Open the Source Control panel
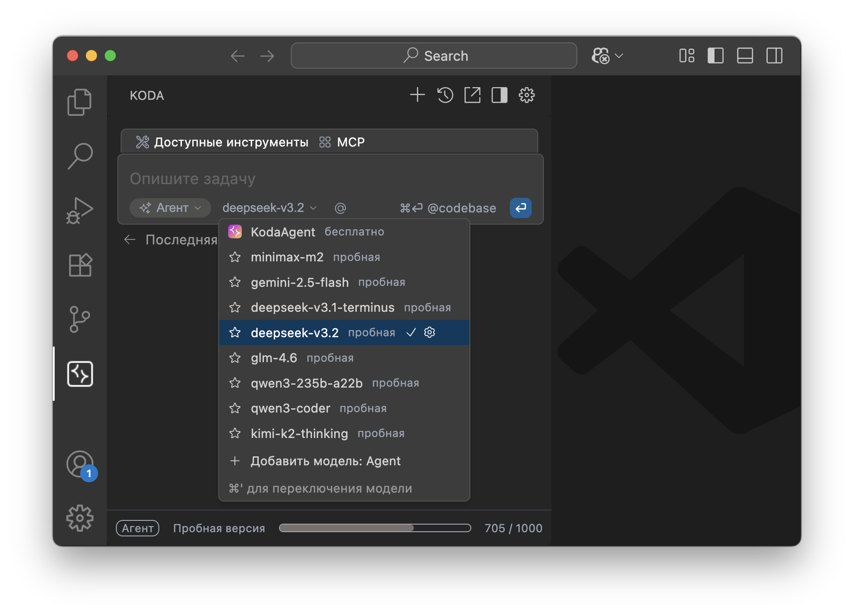Screen dimensions: 854x616 tap(80, 319)
